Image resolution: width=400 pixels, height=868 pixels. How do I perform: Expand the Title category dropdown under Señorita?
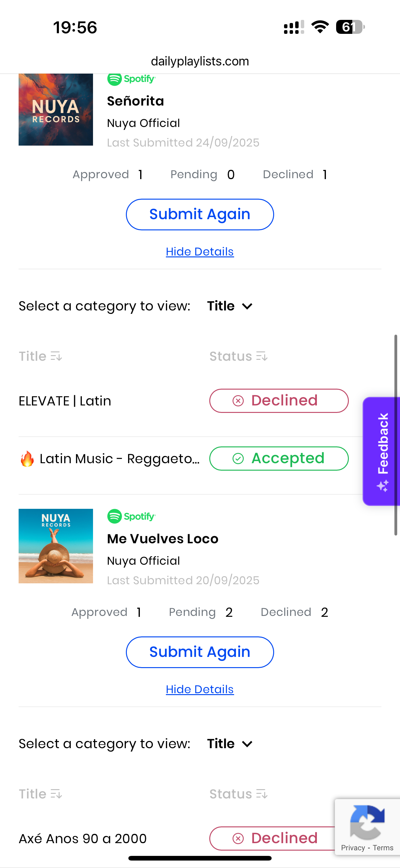(x=230, y=306)
